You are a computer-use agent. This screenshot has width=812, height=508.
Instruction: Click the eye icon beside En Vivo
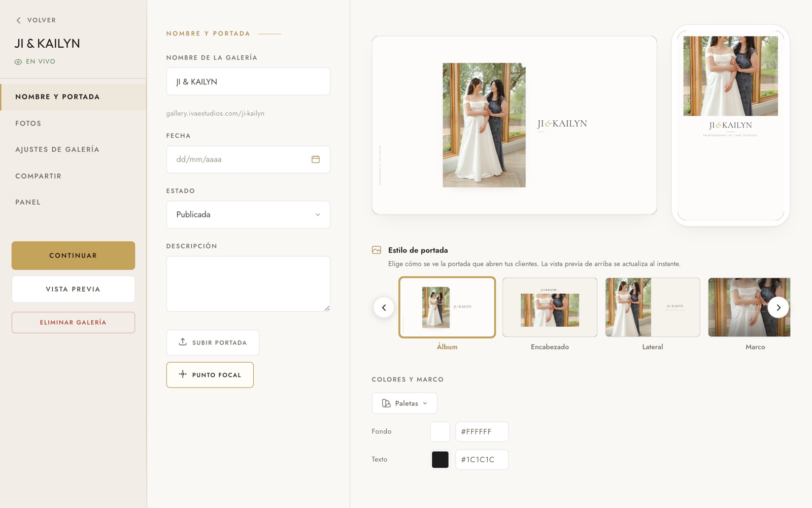coord(18,62)
